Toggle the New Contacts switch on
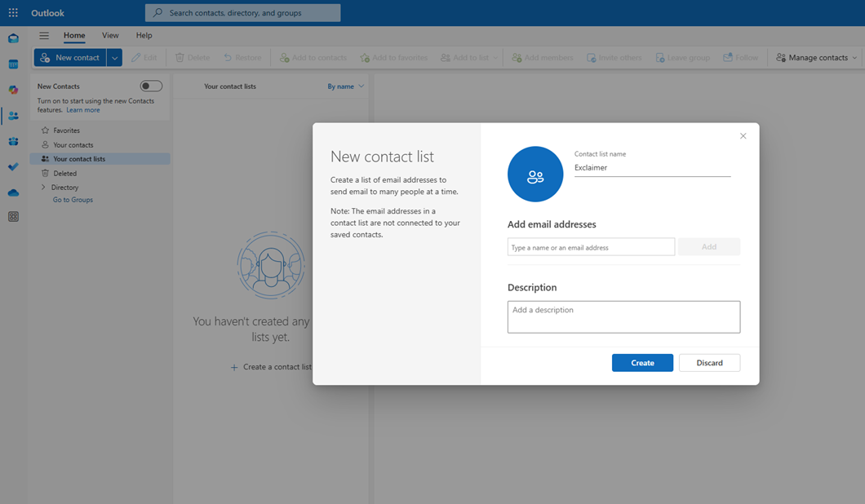Viewport: 865px width, 504px height. click(x=150, y=86)
